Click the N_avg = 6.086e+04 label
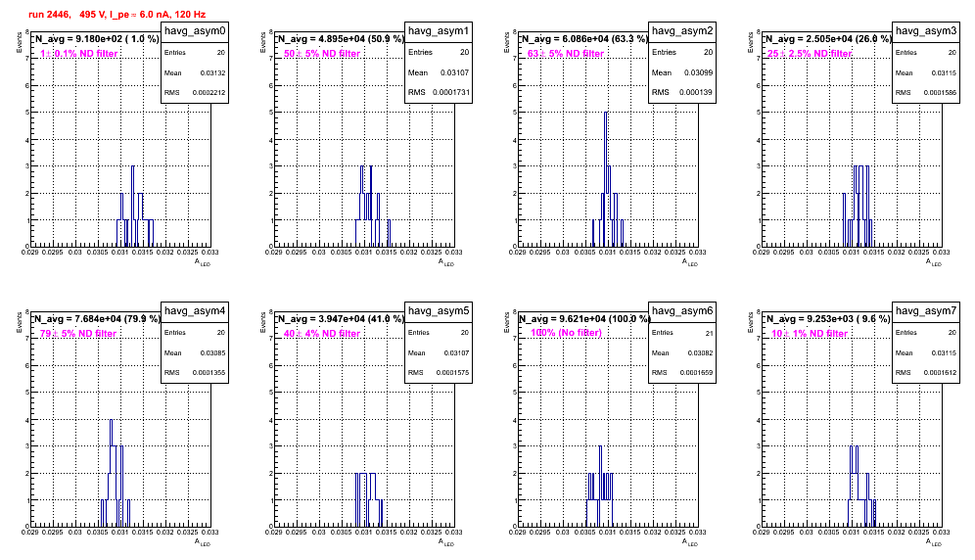 click(x=583, y=38)
